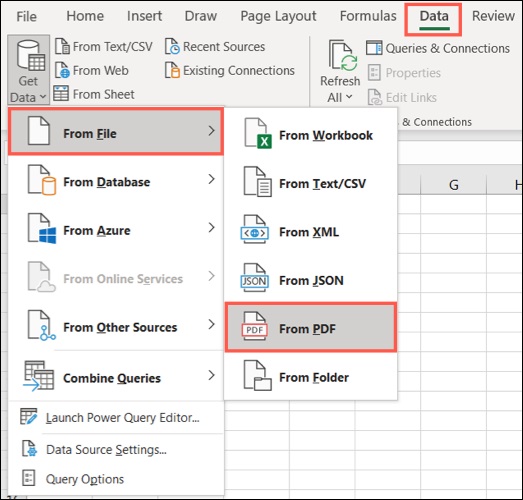This screenshot has width=523, height=500.
Task: Click the From Folder icon
Action: click(257, 376)
